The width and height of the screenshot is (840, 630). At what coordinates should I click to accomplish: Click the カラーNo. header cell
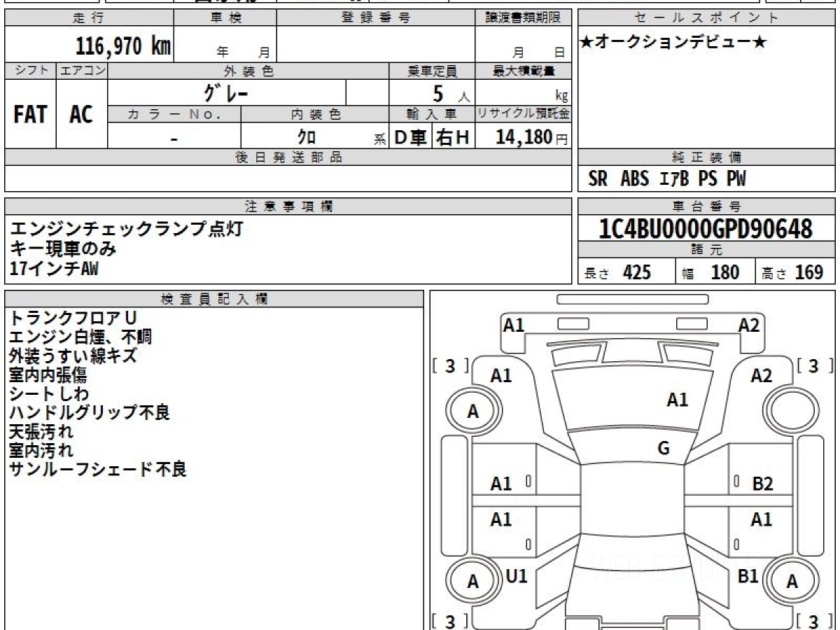click(174, 114)
